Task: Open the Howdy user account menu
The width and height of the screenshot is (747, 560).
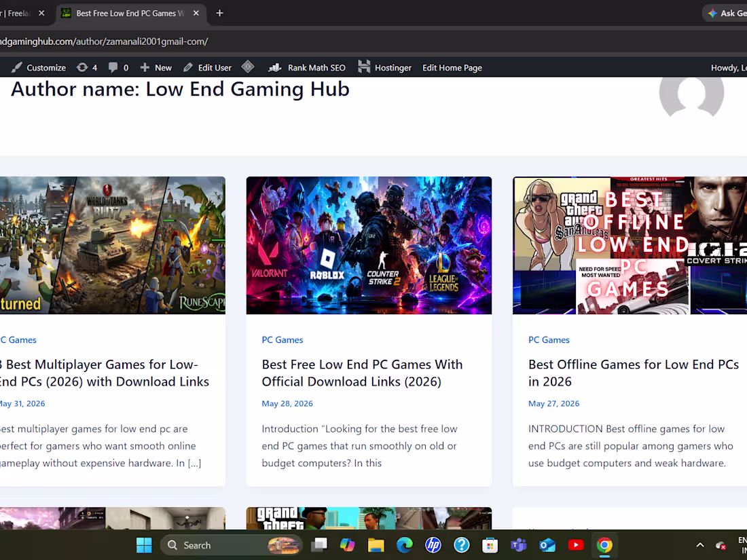Action: 729,68
